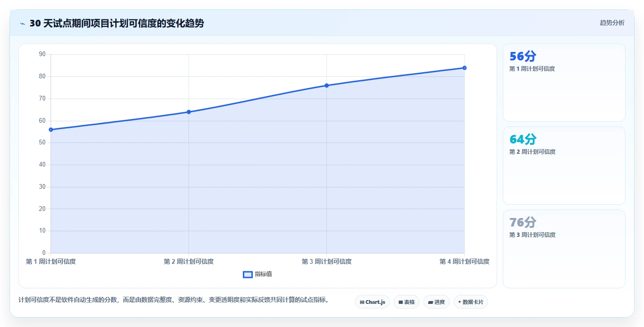
Task: Click the y-axis value 50
Action: coord(43,143)
